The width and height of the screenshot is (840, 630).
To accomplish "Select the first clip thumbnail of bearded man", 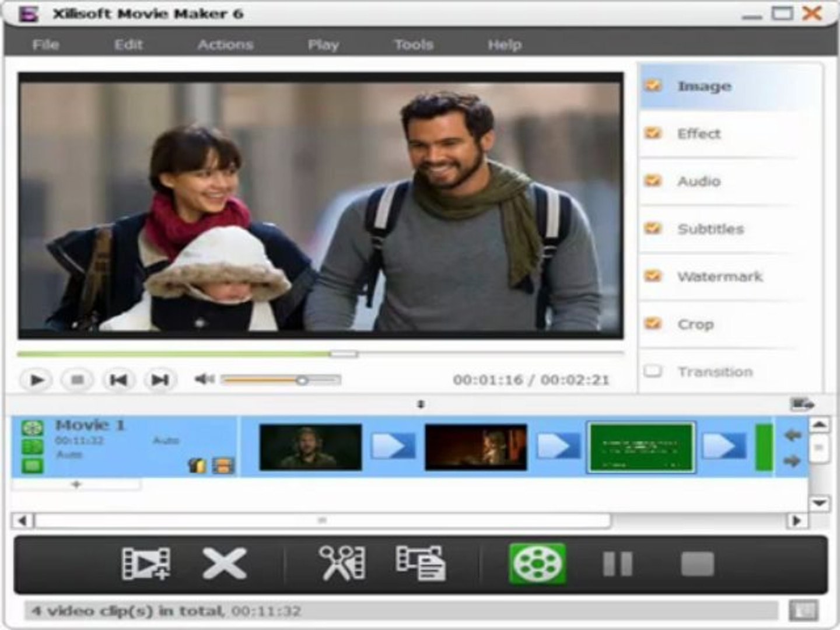I will pyautogui.click(x=310, y=447).
